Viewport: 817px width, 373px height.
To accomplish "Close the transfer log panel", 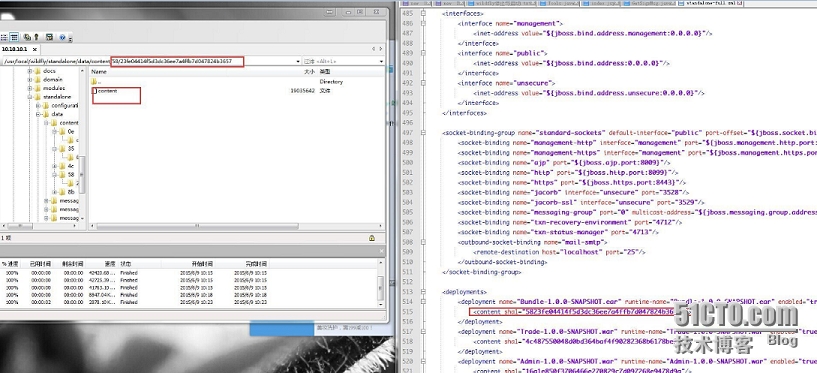I will tap(381, 251).
